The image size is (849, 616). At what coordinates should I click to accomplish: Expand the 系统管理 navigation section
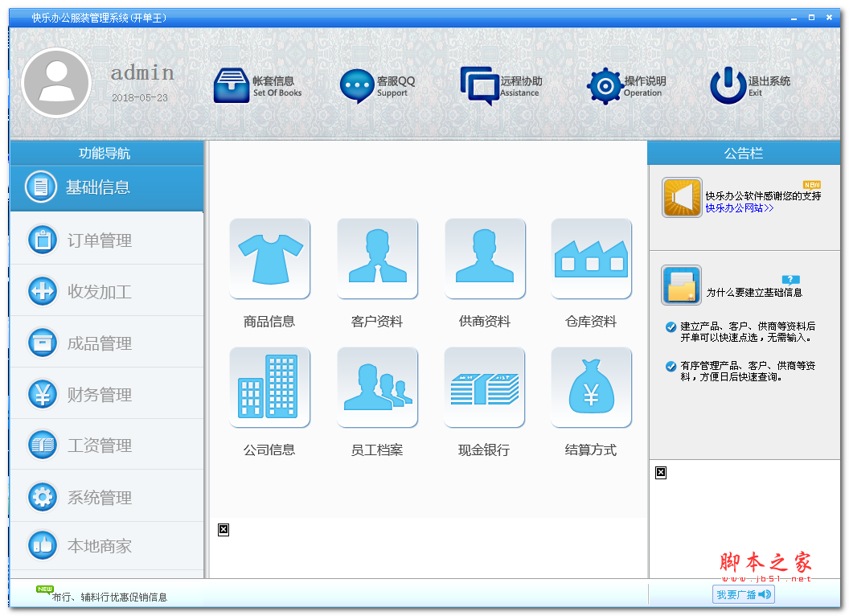point(100,498)
